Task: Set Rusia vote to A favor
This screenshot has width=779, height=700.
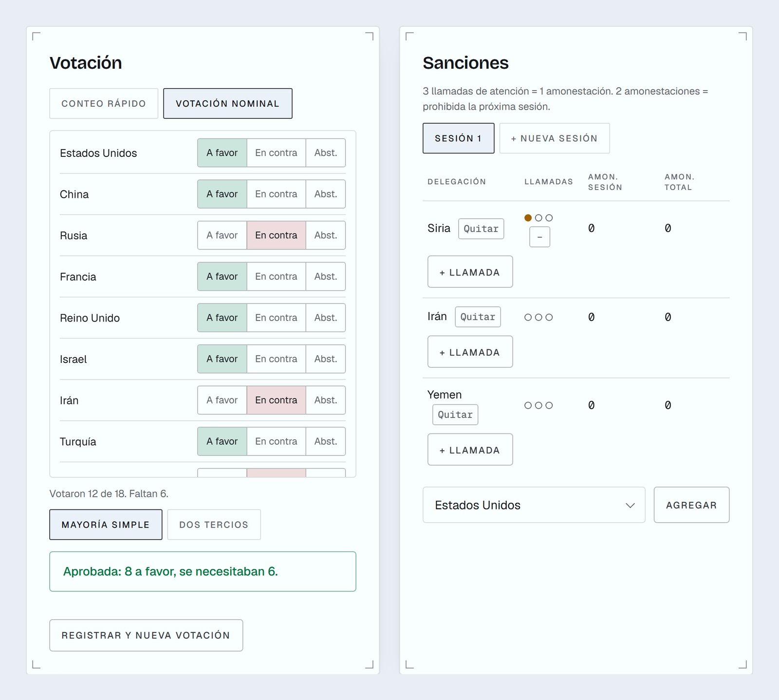Action: point(222,235)
